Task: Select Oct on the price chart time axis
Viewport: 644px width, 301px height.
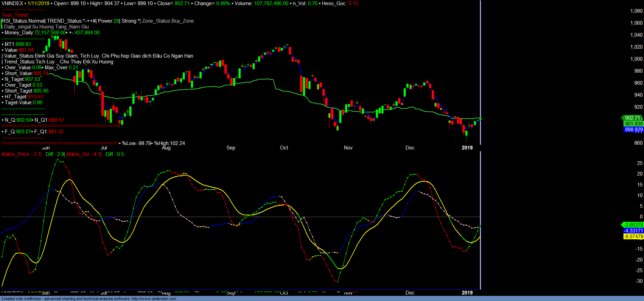Action: tap(284, 148)
